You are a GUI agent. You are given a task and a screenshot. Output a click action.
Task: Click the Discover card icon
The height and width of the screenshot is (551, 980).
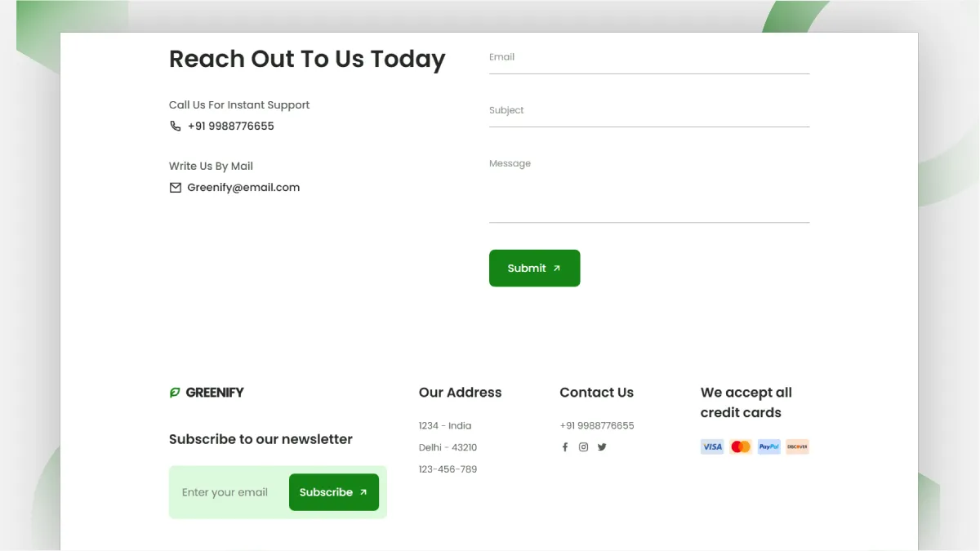(797, 447)
